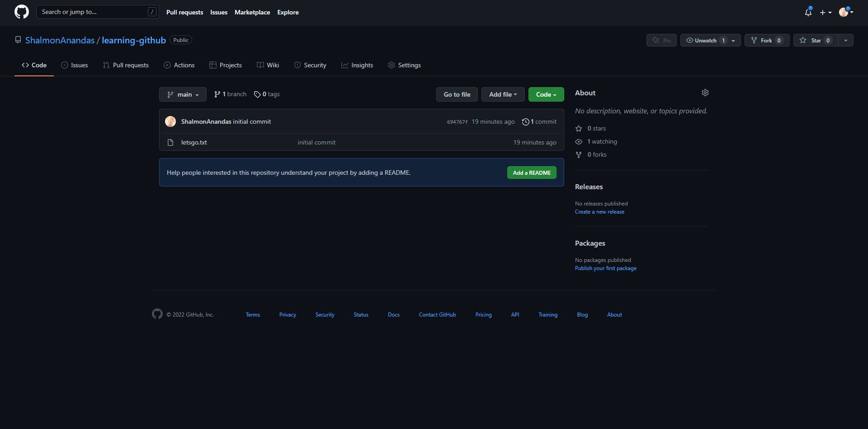Open the main branch selector dropdown
Viewport: 868px width, 429px height.
(183, 94)
